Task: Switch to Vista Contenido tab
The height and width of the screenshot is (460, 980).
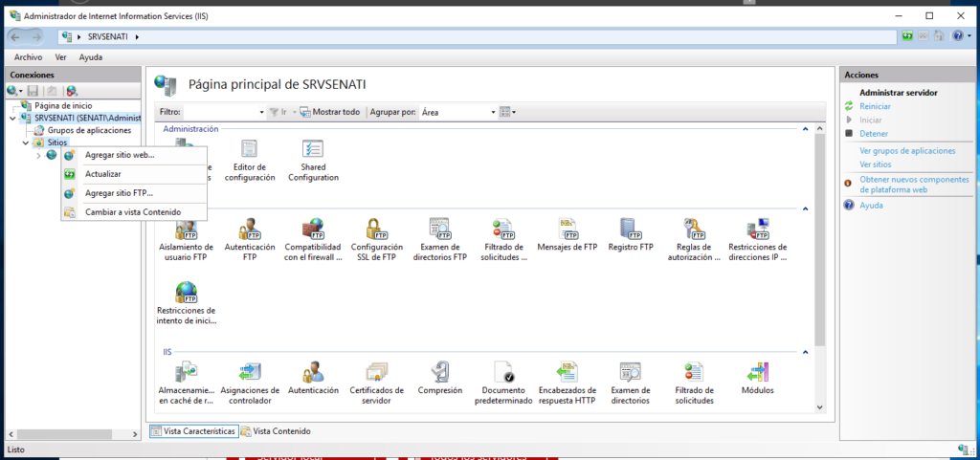Action: 277,431
